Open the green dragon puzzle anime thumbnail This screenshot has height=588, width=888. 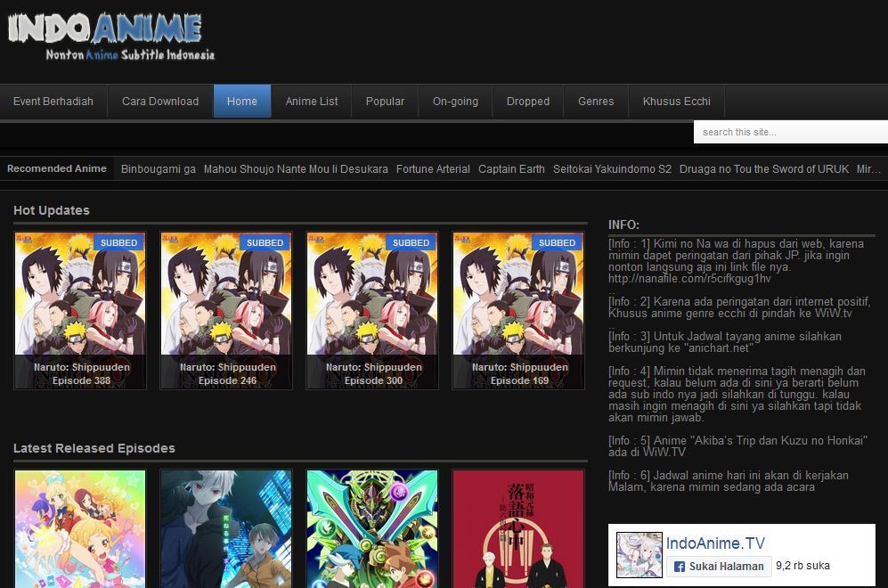tap(372, 529)
